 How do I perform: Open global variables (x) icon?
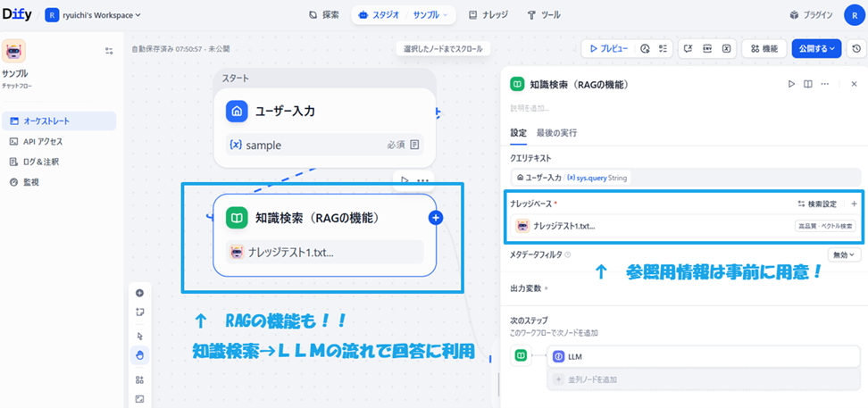[x=726, y=49]
